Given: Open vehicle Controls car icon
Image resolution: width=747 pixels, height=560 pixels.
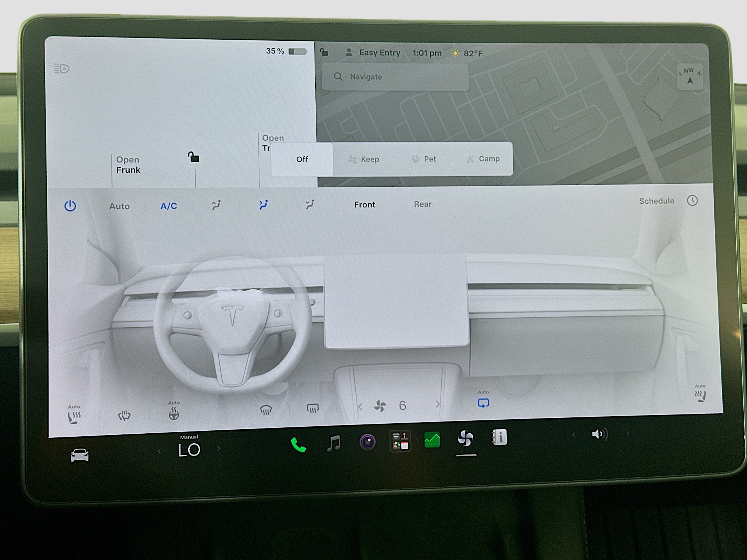Looking at the screenshot, I should point(80,455).
